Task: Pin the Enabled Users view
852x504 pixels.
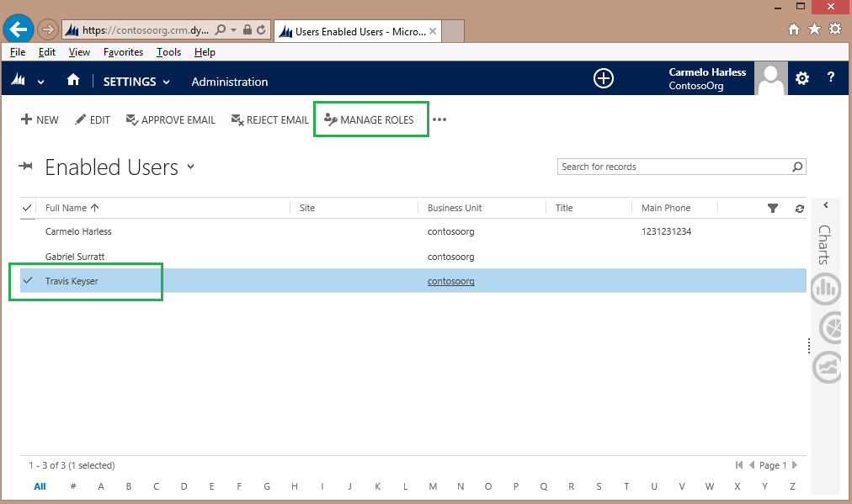Action: point(26,167)
